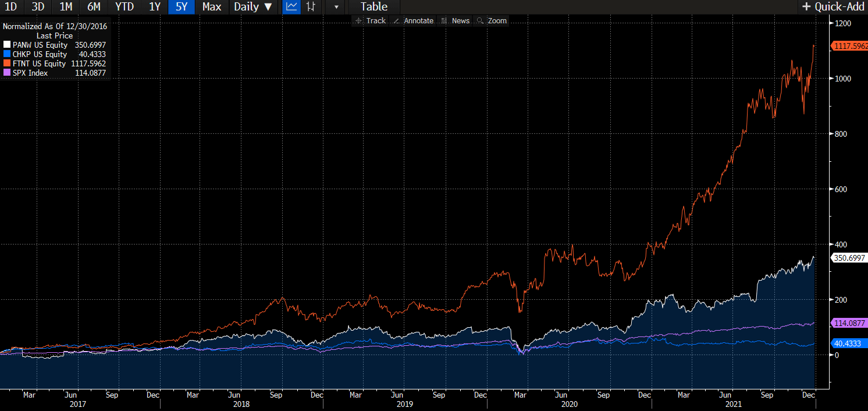Enable Annotate mode

point(418,20)
